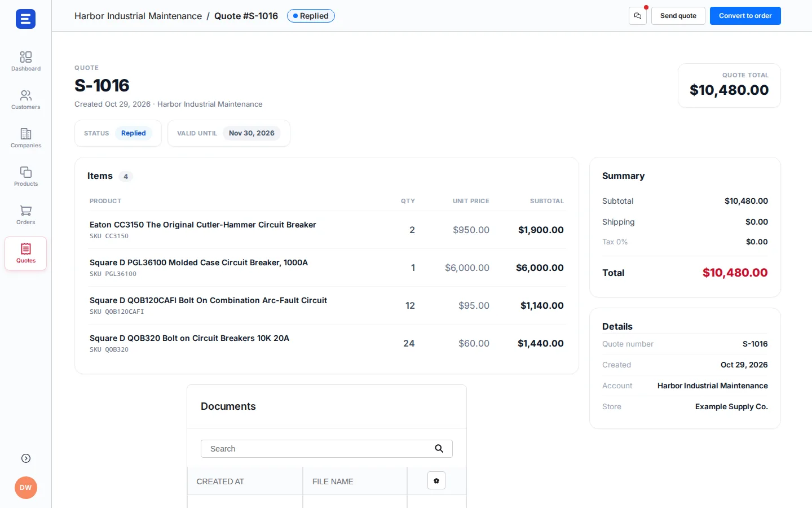Convert this quote to an order
The image size is (812, 508).
coord(745,16)
